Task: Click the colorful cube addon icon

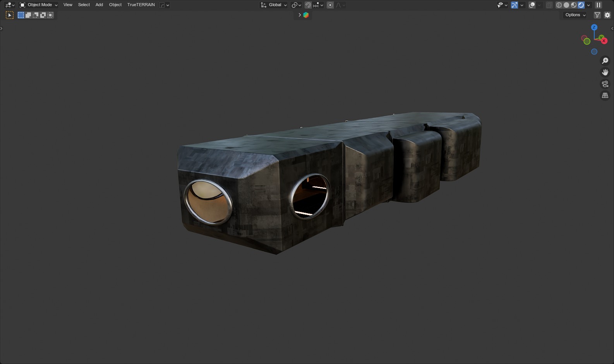Action: pos(306,15)
